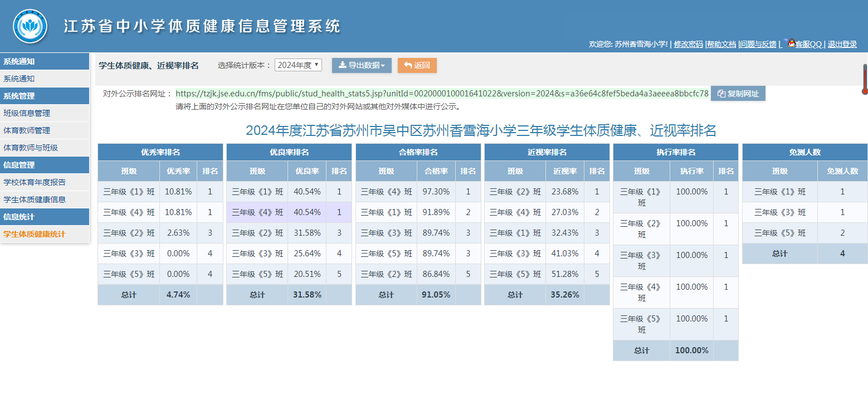Click the highlighted 三年级《4》班 row in 优良率 table
The image size is (868, 414).
click(289, 212)
